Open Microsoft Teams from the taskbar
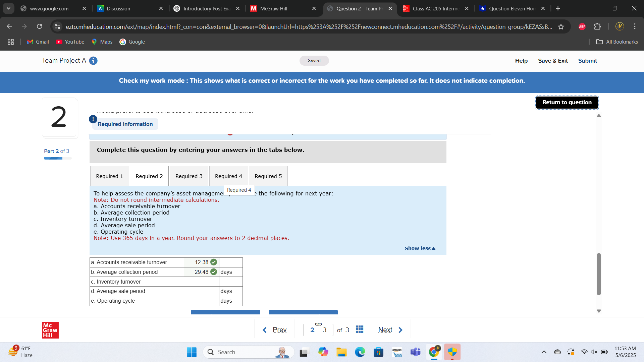This screenshot has width=644, height=362. point(415,352)
